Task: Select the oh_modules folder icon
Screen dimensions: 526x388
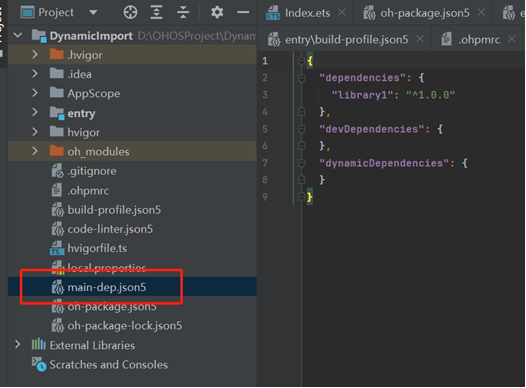Action: [57, 151]
